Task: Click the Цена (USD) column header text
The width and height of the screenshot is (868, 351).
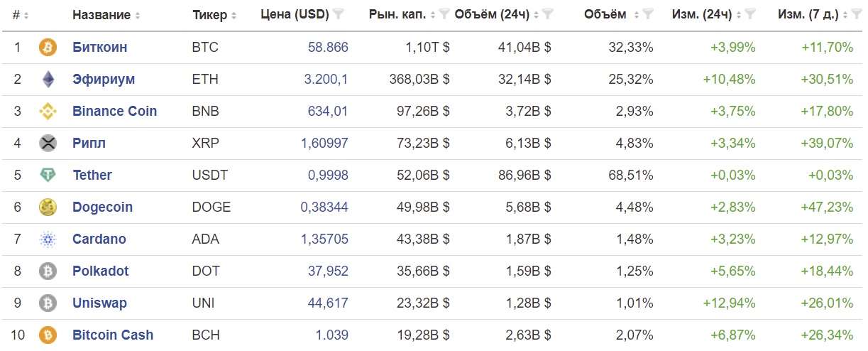Action: pyautogui.click(x=295, y=15)
